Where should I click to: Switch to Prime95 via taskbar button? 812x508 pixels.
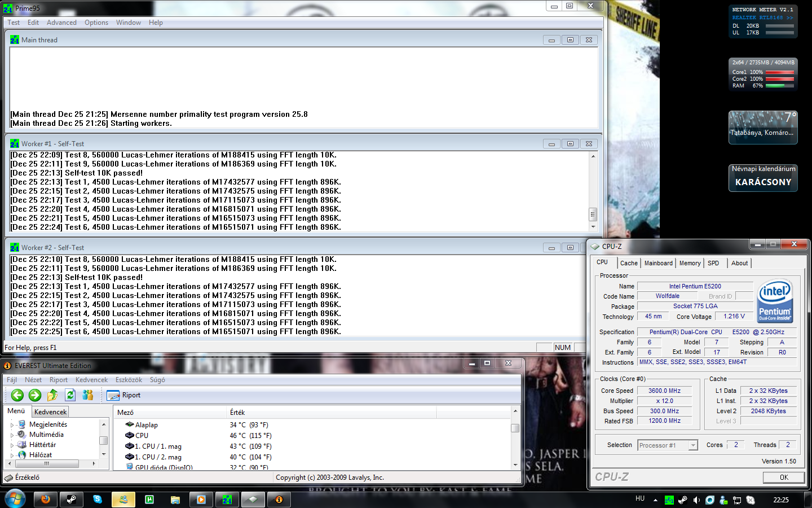point(227,500)
